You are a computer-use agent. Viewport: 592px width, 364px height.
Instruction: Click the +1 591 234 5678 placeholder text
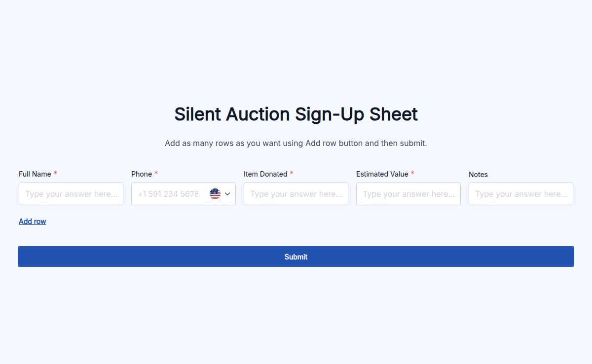click(168, 193)
